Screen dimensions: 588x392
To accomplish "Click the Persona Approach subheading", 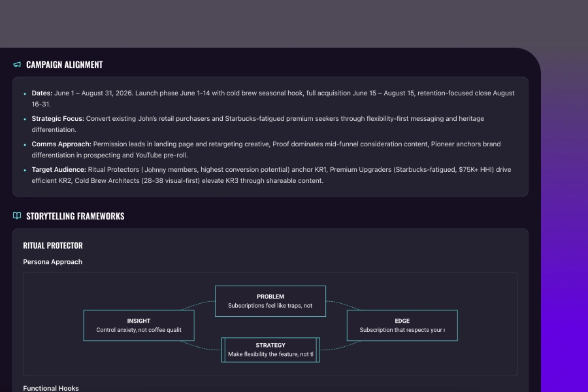I will (x=53, y=262).
